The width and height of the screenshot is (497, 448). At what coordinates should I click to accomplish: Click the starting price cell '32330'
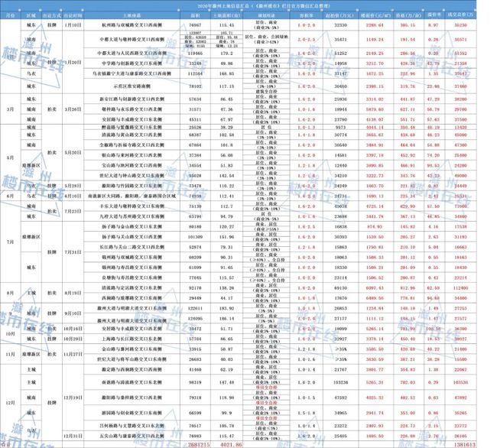click(x=340, y=25)
